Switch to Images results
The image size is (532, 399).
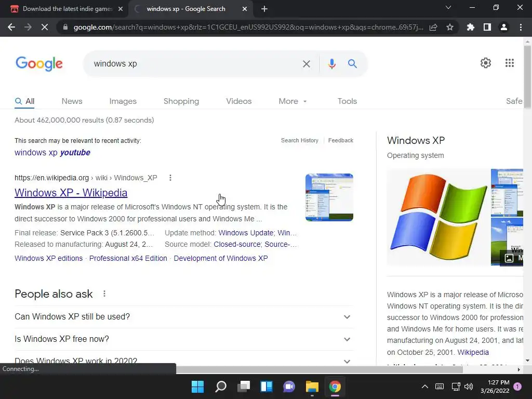pyautogui.click(x=123, y=101)
